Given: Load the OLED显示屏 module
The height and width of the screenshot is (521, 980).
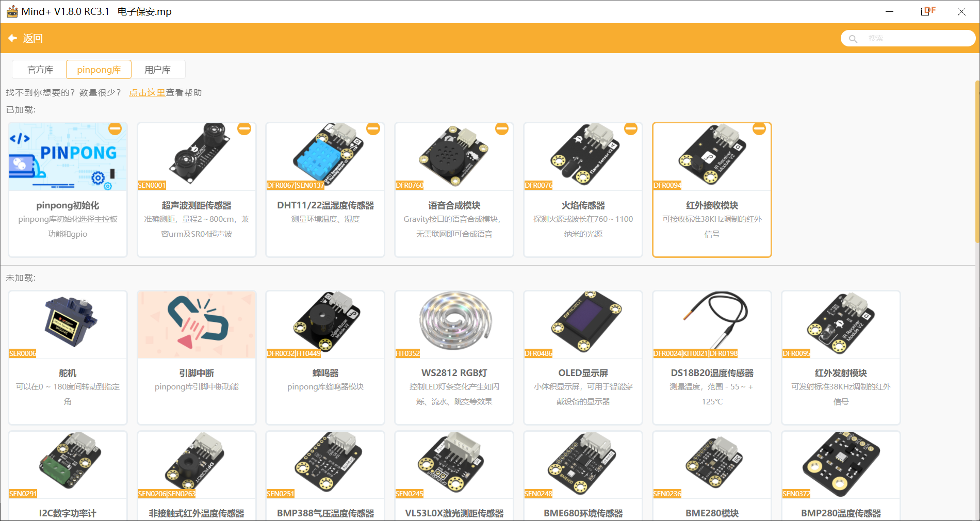Looking at the screenshot, I should [583, 357].
